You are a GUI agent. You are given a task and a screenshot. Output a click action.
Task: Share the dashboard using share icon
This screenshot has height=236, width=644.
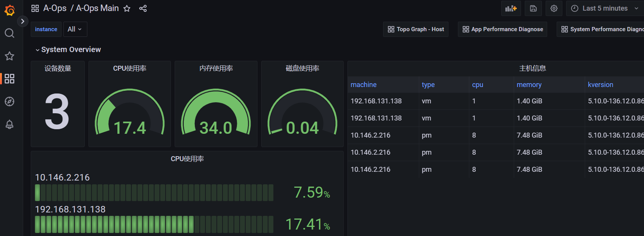[x=143, y=8]
